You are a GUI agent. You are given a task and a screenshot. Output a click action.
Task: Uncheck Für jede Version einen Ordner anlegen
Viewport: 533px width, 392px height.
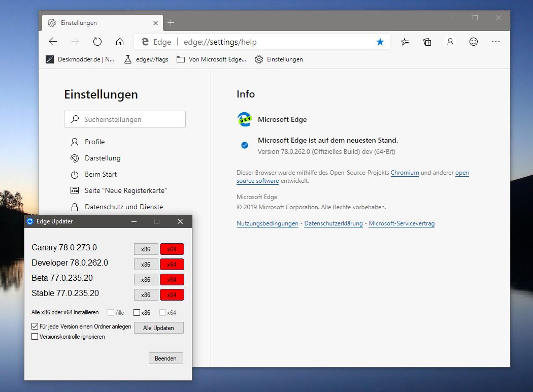click(x=35, y=326)
